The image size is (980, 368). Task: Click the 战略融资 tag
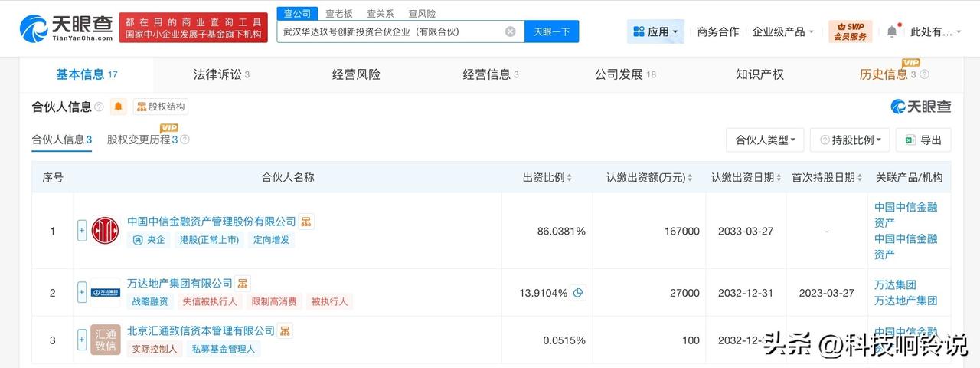150,302
